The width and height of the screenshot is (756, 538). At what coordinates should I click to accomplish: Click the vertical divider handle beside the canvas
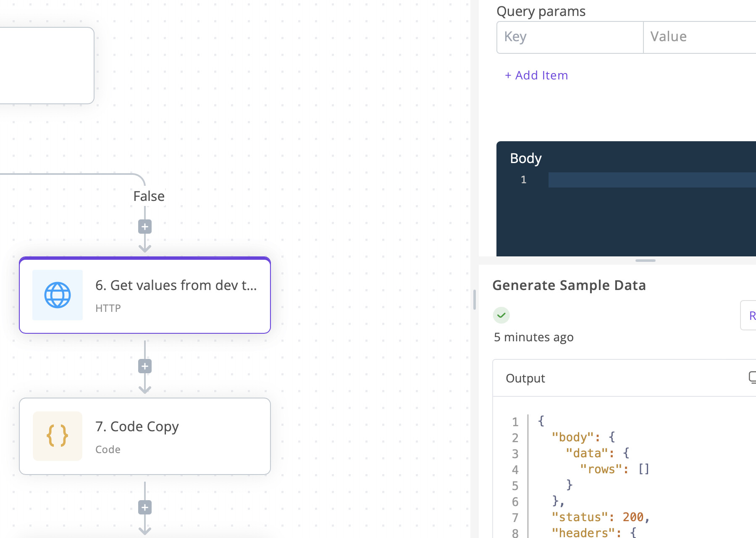(474, 300)
